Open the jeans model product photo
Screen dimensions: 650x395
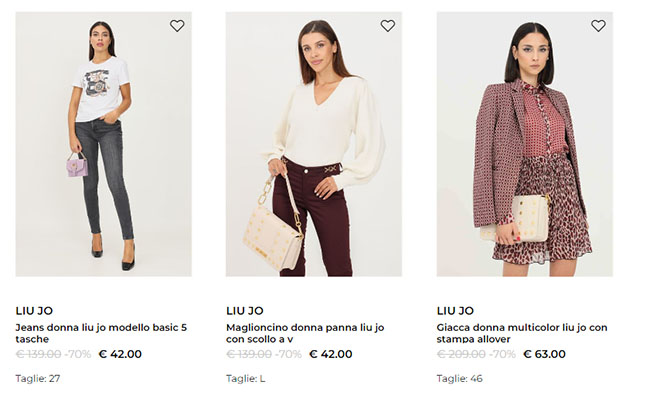point(104,144)
